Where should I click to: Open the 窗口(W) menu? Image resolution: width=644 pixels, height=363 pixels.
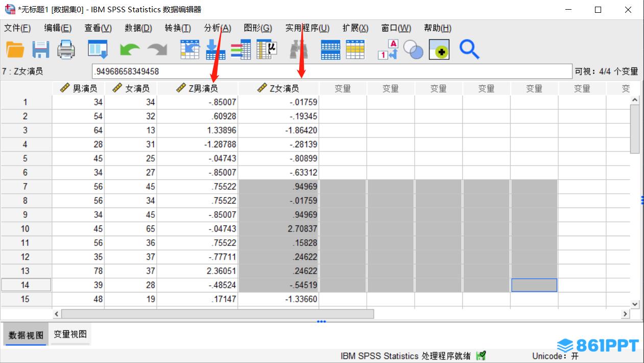tap(396, 28)
